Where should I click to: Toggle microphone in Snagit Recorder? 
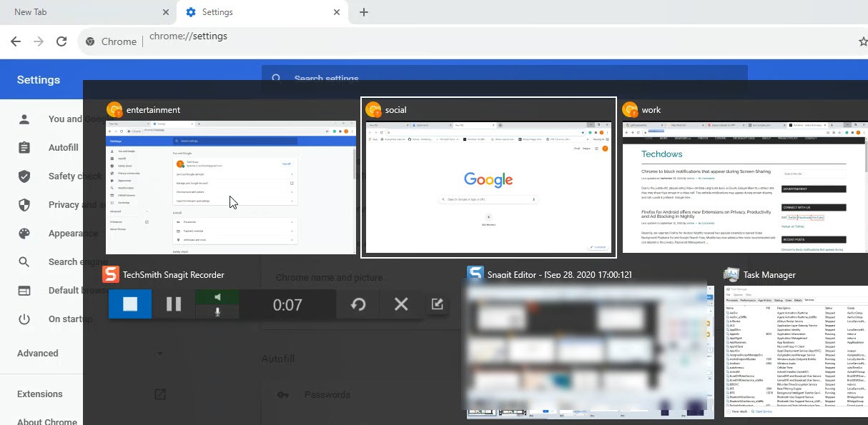pyautogui.click(x=217, y=311)
